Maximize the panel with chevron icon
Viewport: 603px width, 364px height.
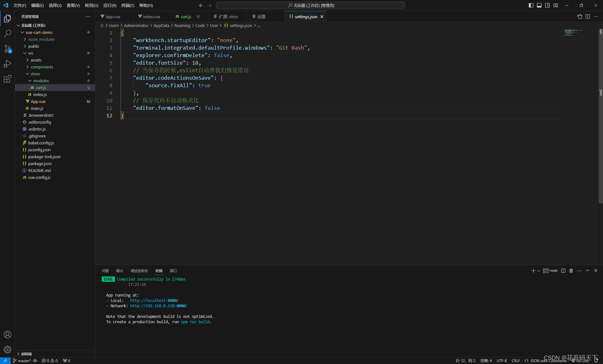click(587, 270)
